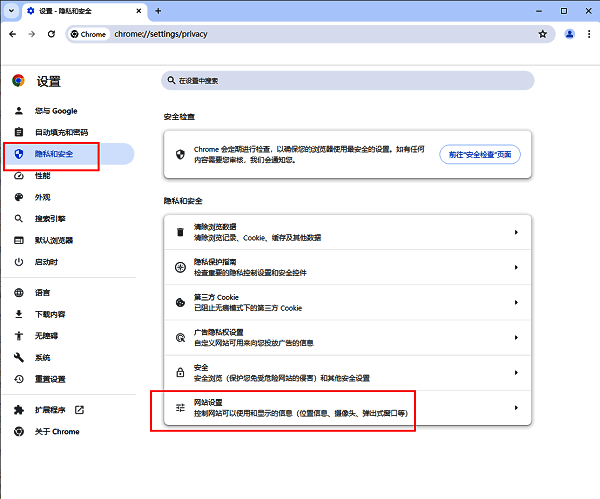The image size is (600, 499).
Task: Open 搜索引擎 settings section
Action: (x=50, y=218)
